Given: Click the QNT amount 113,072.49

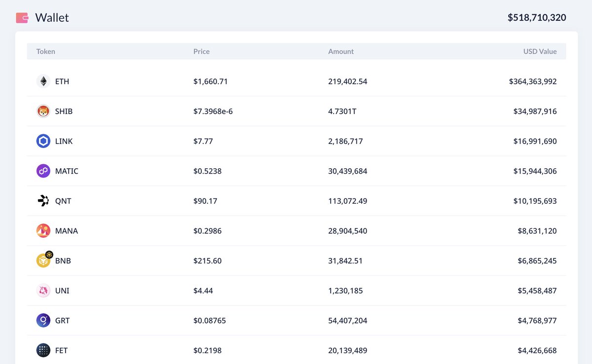Looking at the screenshot, I should (348, 201).
